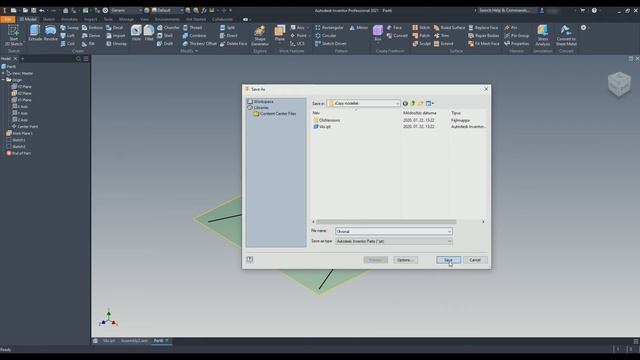This screenshot has width=640, height=360.
Task: Click Start 2D Sketch tool
Action: click(13, 35)
